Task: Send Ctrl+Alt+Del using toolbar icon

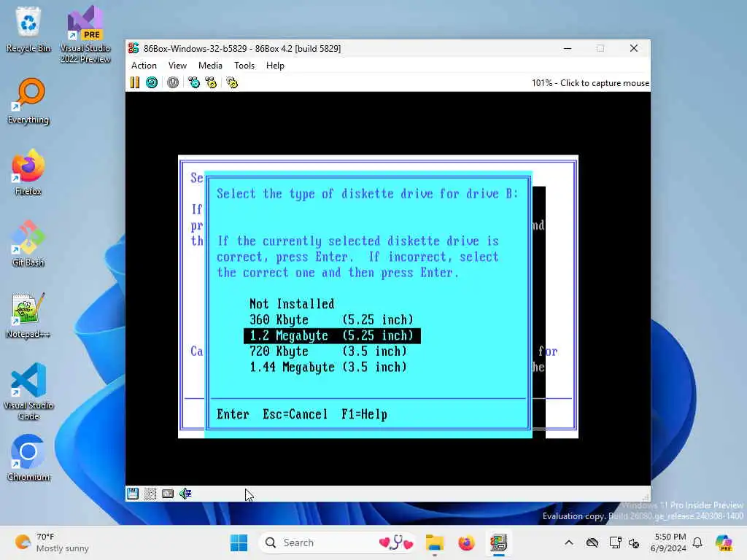Action: tap(194, 83)
